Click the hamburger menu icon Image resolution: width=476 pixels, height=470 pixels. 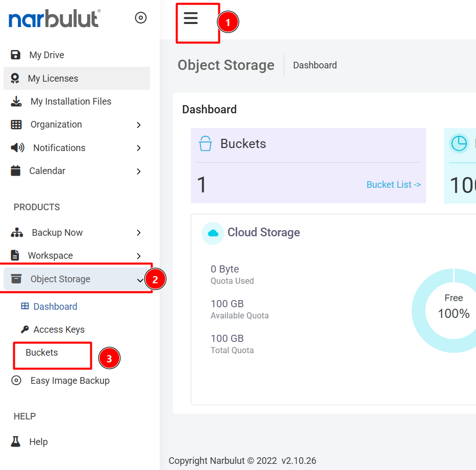click(191, 18)
